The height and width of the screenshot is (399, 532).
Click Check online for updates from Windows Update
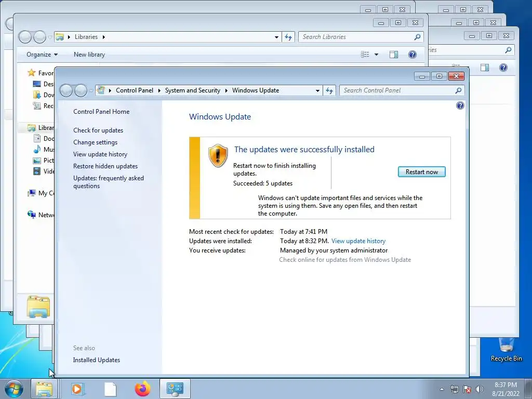(x=345, y=260)
